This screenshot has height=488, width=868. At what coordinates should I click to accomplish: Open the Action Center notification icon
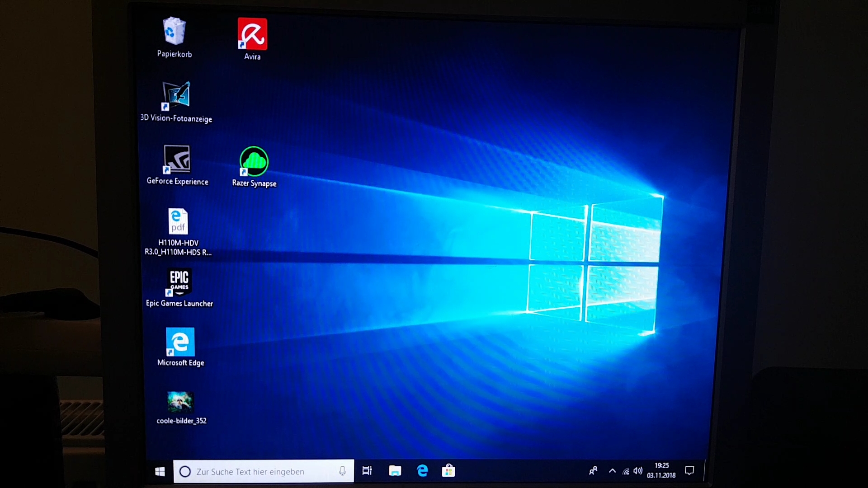(689, 471)
